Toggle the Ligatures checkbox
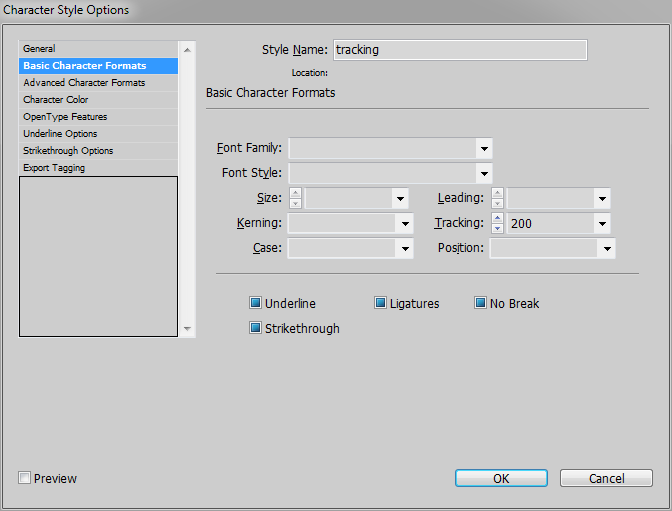 (x=381, y=304)
